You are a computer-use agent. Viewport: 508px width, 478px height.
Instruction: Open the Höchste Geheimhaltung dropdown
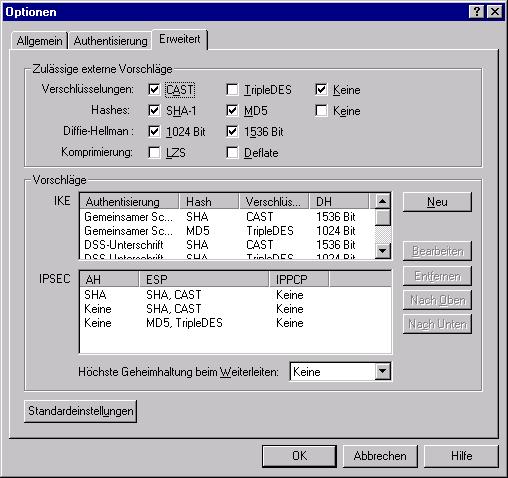click(x=382, y=371)
